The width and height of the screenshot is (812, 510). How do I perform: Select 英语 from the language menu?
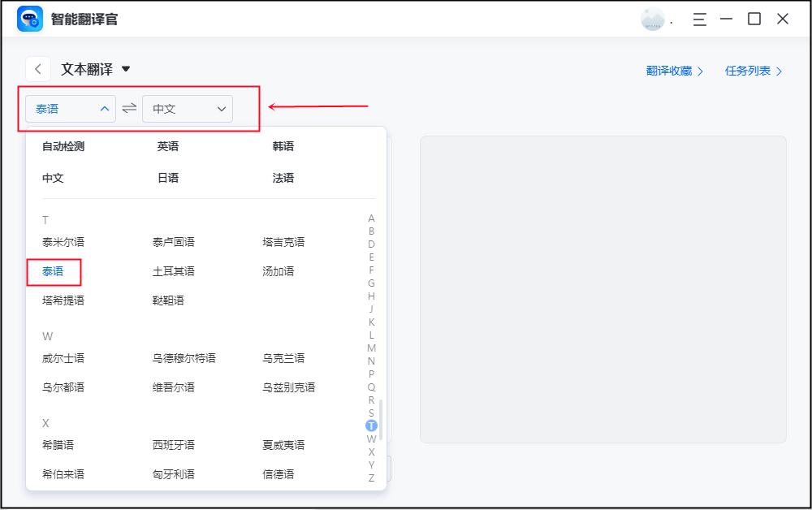[x=168, y=146]
